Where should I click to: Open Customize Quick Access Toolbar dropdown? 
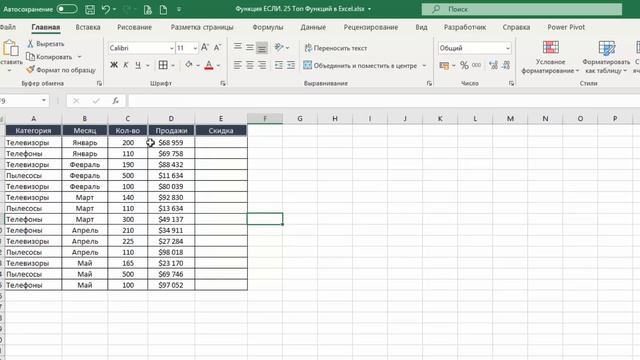(179, 9)
